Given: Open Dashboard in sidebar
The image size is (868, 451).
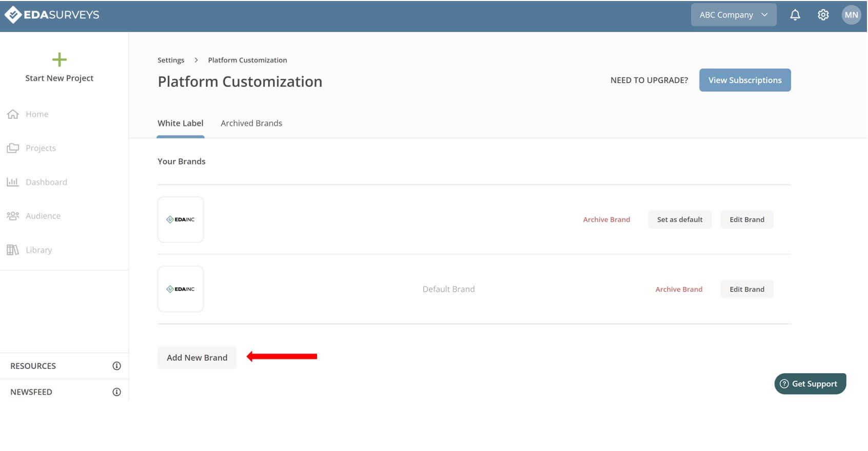Looking at the screenshot, I should click(46, 182).
